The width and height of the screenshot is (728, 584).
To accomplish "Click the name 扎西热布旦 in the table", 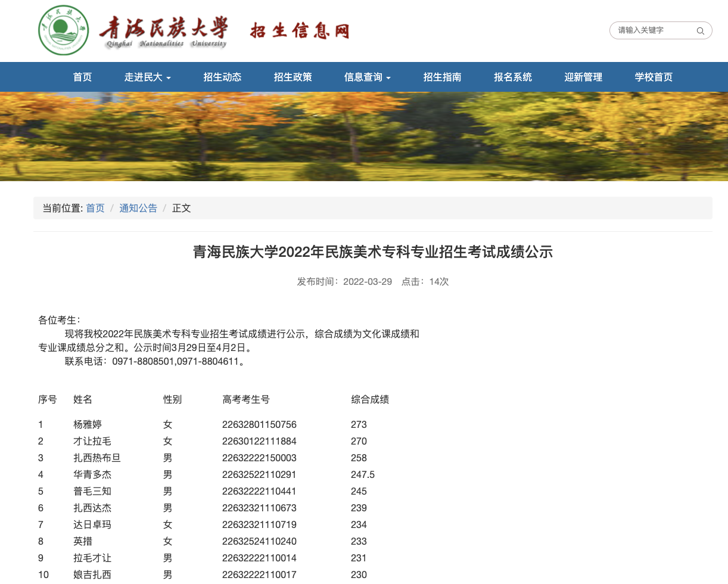I will pos(97,458).
